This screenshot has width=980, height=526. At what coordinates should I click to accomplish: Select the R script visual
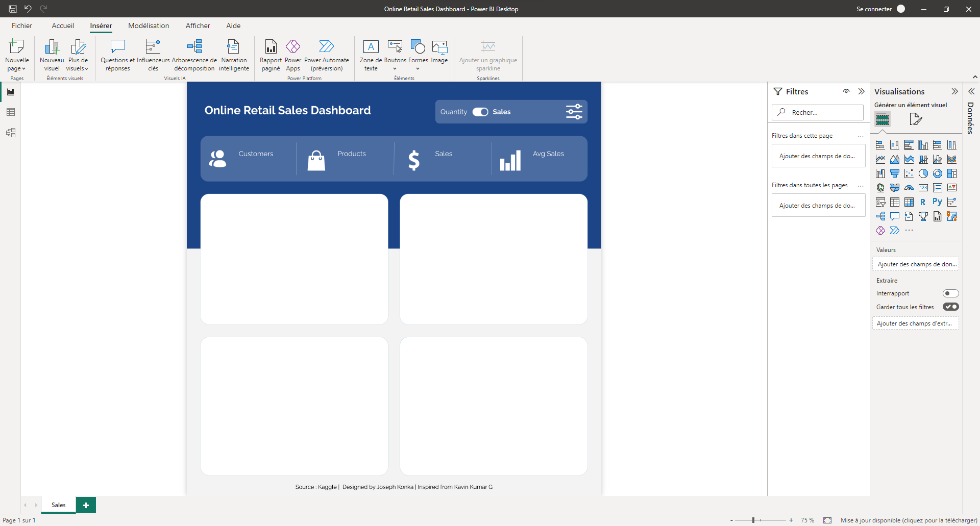click(923, 203)
